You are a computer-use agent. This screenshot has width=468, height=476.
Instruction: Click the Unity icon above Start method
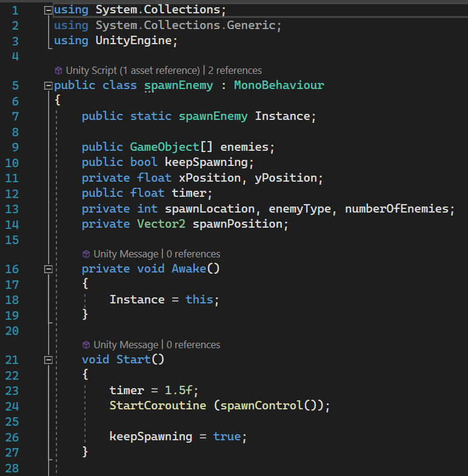(x=86, y=345)
